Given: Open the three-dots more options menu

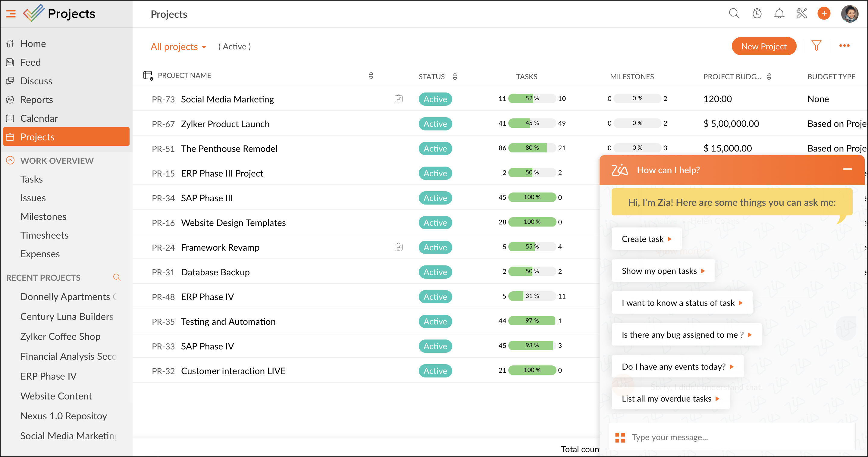Looking at the screenshot, I should pos(844,46).
